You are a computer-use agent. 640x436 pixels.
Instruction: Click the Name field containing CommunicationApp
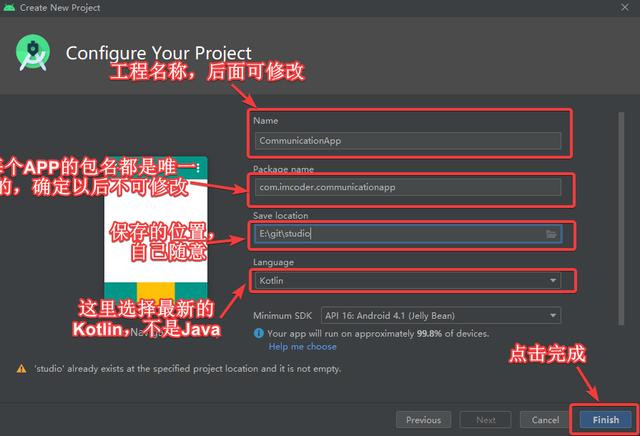[x=408, y=141]
